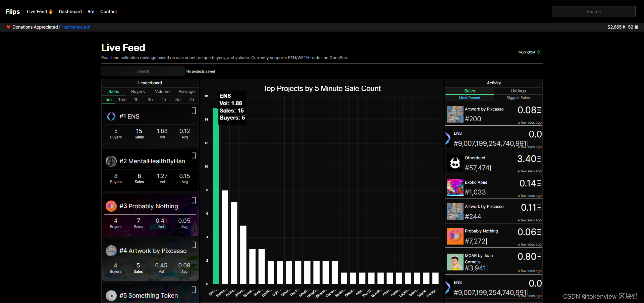Viewport: 644px width, 303px height.
Task: Click the MOAR by Joan Cornella 0.80Ξ price
Action: click(529, 257)
